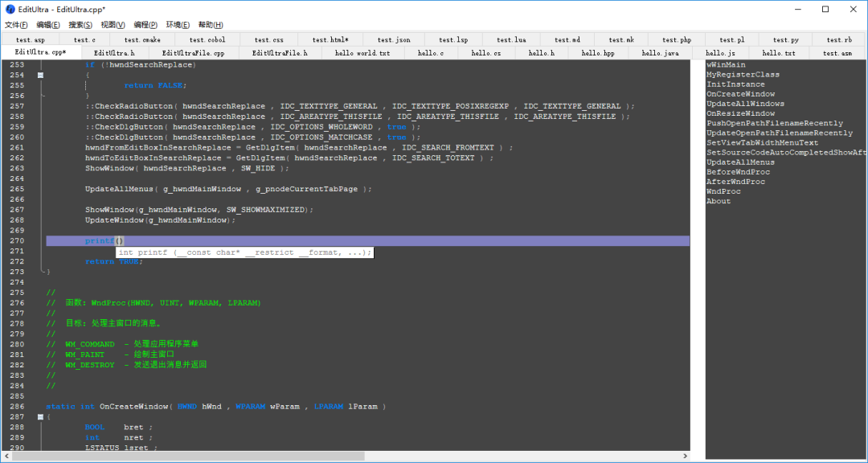Click the horizontal scrollbar's right arrow
The height and width of the screenshot is (463, 868).
pos(686,457)
